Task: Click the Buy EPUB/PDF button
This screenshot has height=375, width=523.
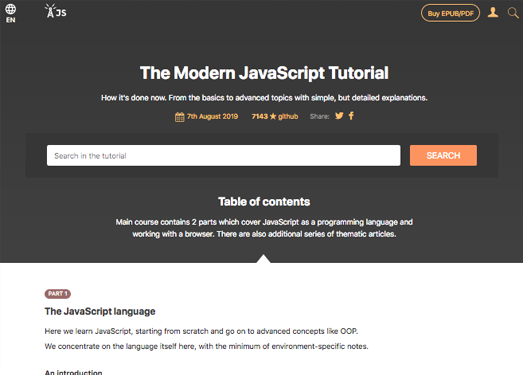Action: (450, 13)
